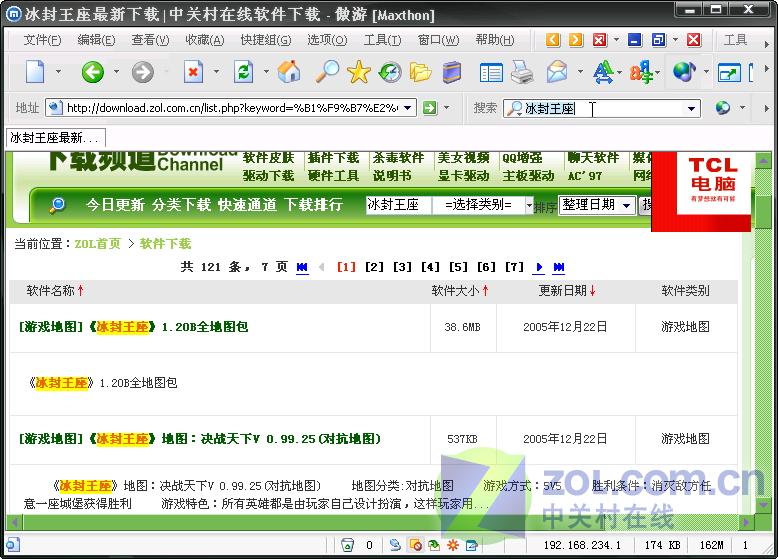
Task: Open the 分类下载 link
Action: (181, 204)
